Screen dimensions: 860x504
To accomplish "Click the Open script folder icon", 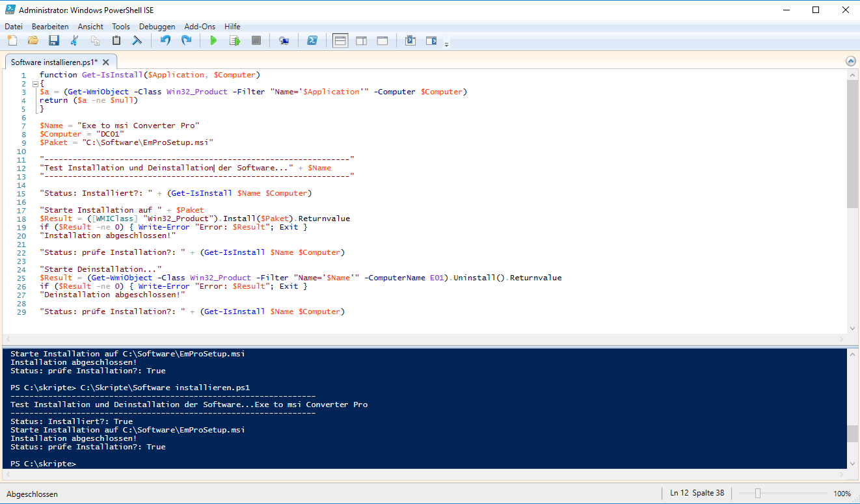I will [x=33, y=41].
